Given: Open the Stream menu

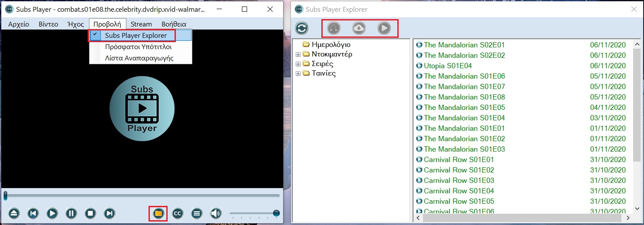Looking at the screenshot, I should click(141, 24).
